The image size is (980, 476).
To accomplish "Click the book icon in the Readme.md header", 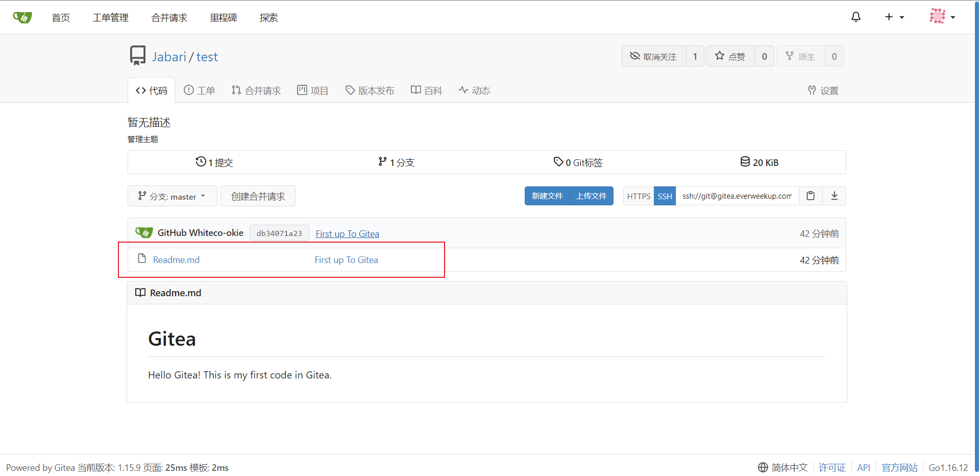I will (x=140, y=292).
